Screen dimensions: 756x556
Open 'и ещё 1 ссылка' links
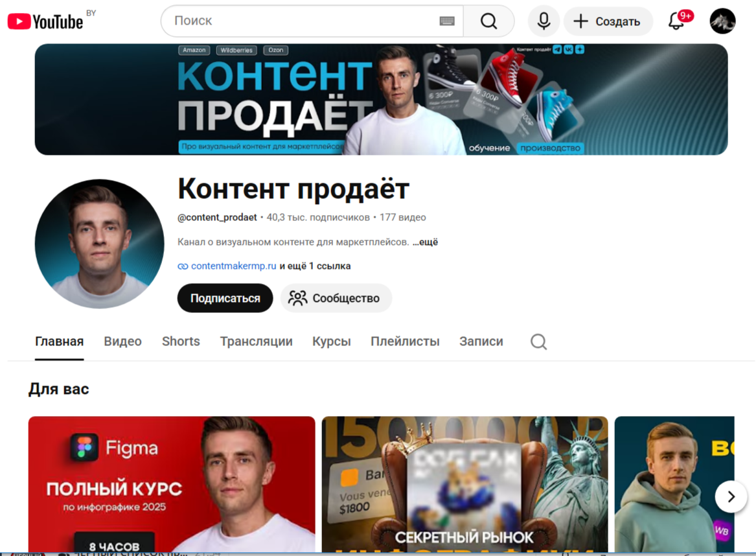pyautogui.click(x=315, y=266)
